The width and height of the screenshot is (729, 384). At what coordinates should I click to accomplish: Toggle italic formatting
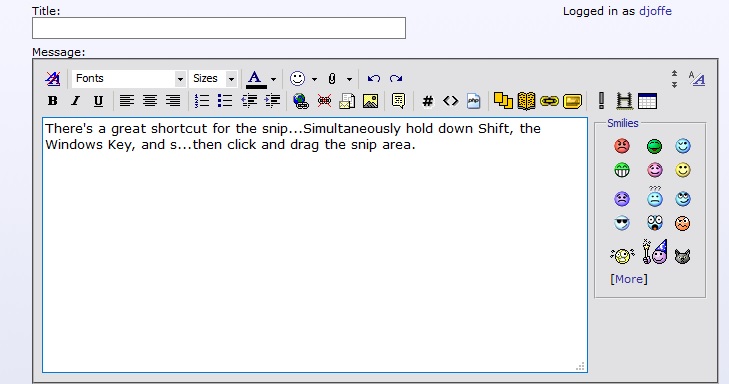(75, 100)
